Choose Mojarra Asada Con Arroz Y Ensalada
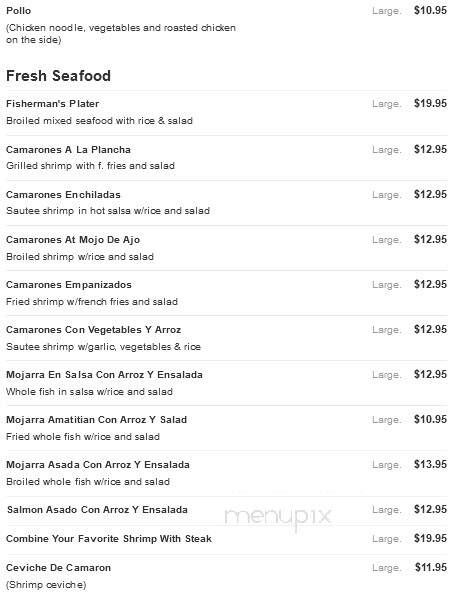This screenshot has height=599, width=457. coord(98,465)
